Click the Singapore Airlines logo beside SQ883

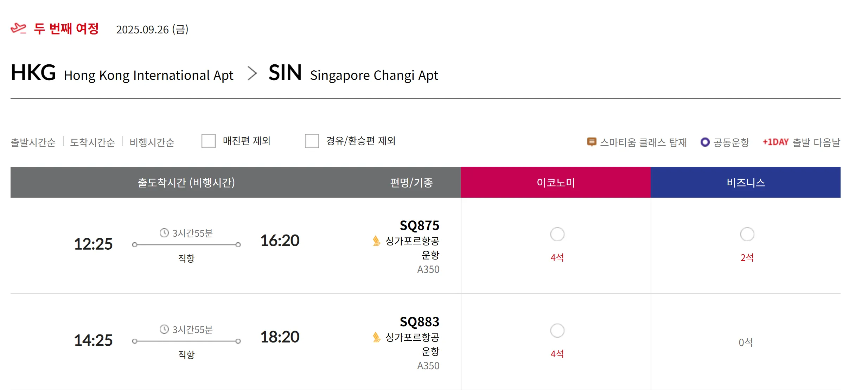[376, 337]
